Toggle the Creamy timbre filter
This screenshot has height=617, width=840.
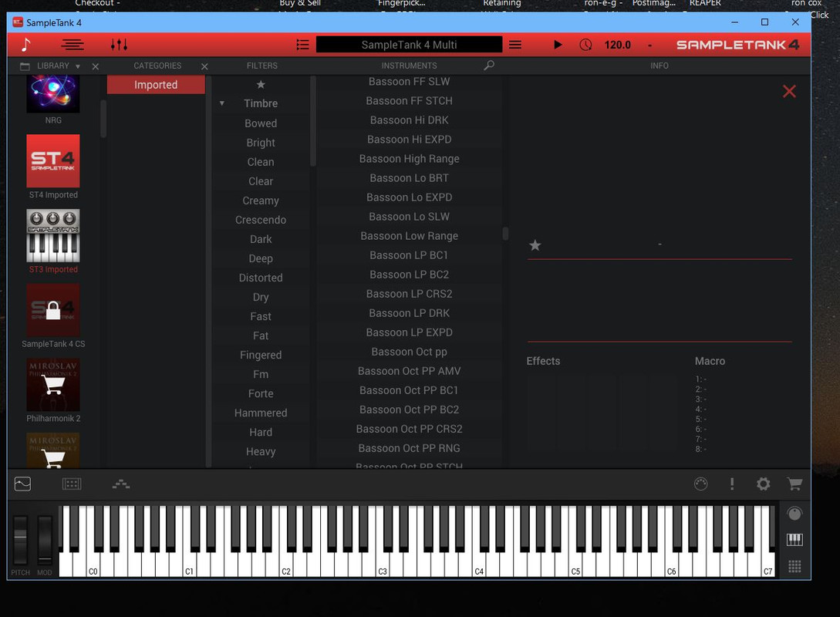coord(261,201)
